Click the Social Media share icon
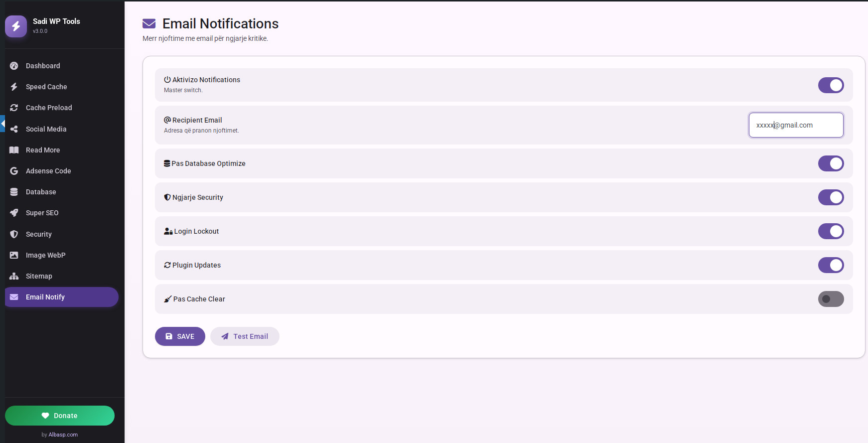 [14, 129]
